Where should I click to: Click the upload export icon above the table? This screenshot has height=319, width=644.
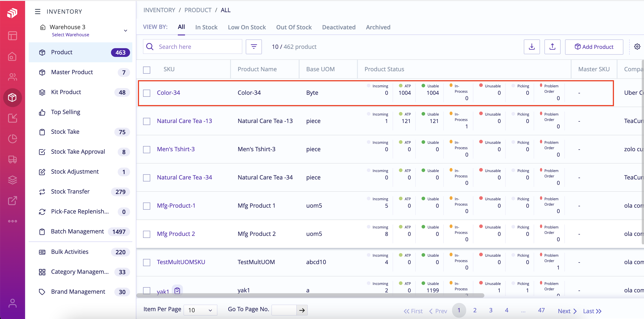click(x=553, y=47)
